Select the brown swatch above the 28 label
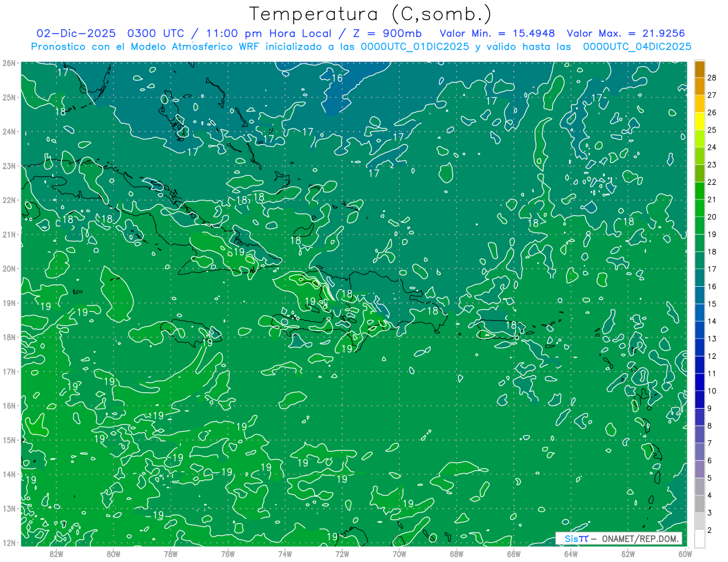 click(699, 69)
